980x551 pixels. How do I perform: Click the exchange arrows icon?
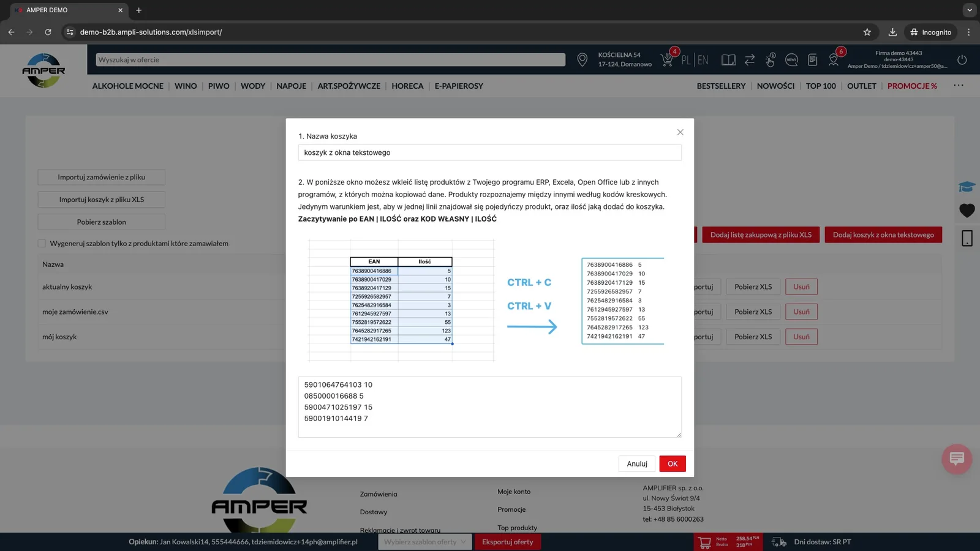tap(750, 59)
